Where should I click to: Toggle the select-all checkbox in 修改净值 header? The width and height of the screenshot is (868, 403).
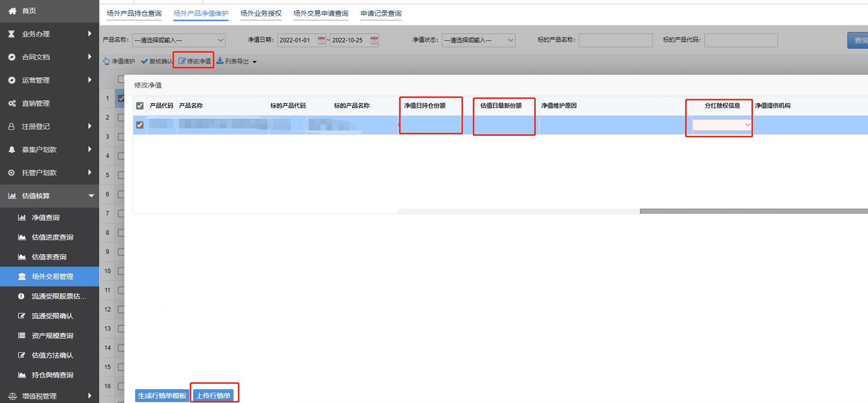[x=140, y=106]
